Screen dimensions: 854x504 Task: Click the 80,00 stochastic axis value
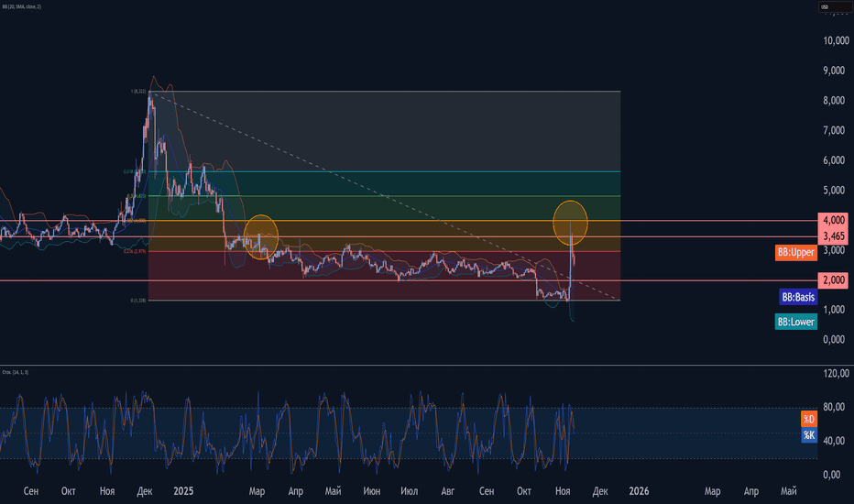pos(834,407)
